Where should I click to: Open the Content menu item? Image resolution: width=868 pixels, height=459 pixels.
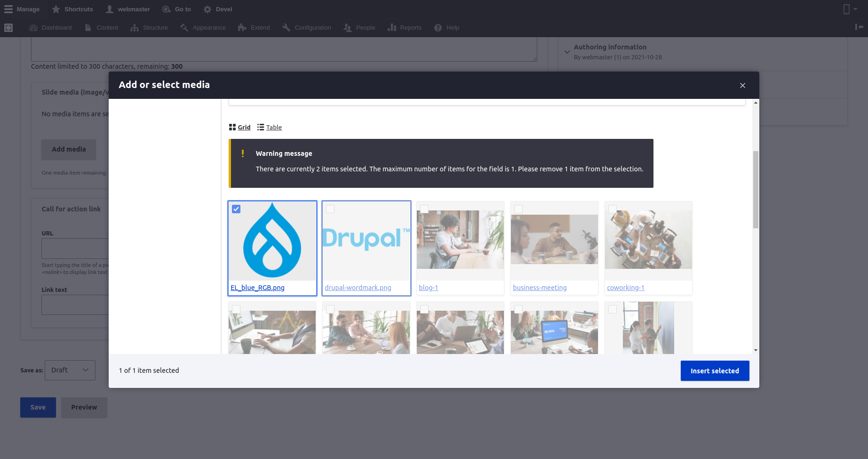pos(102,28)
